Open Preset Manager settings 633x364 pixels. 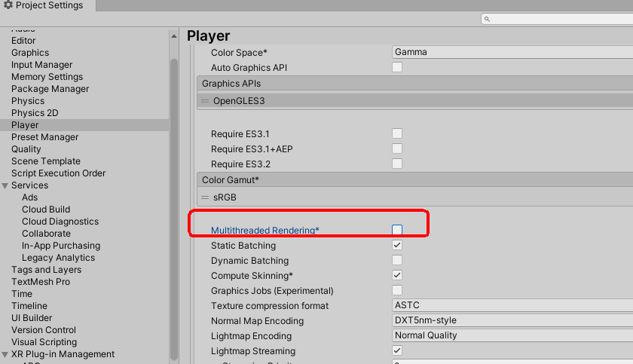pyautogui.click(x=44, y=137)
